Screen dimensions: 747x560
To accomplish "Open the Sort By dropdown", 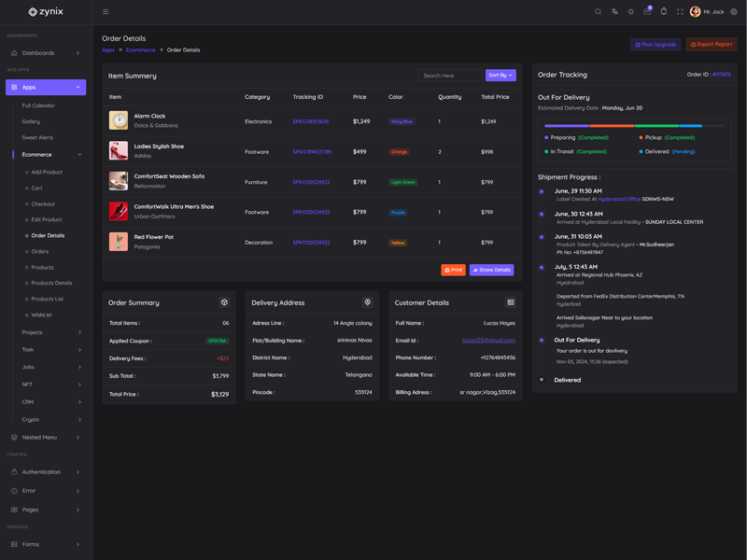I will [500, 76].
